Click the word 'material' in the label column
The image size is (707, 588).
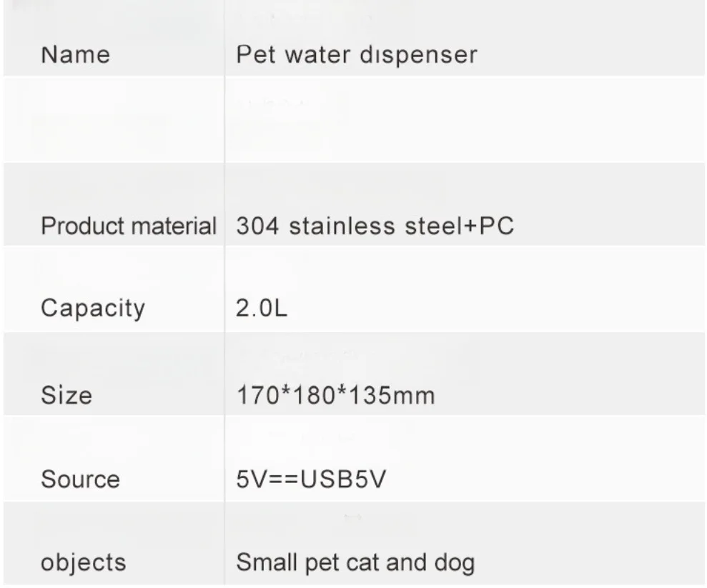(177, 226)
